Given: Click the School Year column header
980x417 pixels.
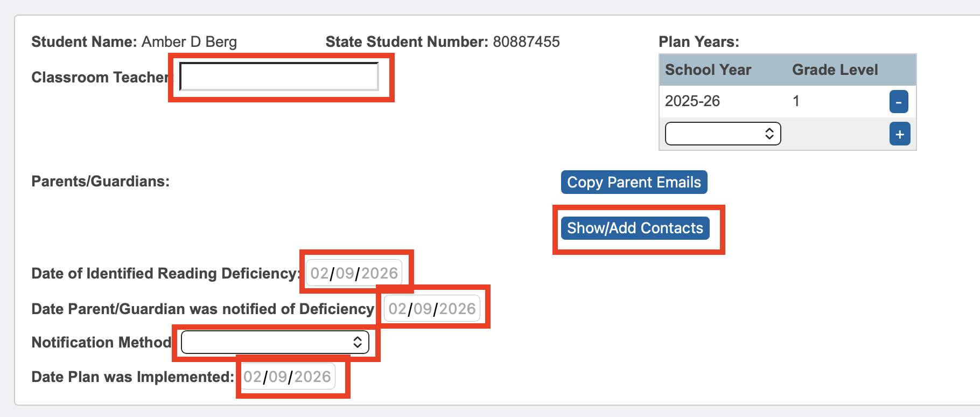Looking at the screenshot, I should click(708, 69).
